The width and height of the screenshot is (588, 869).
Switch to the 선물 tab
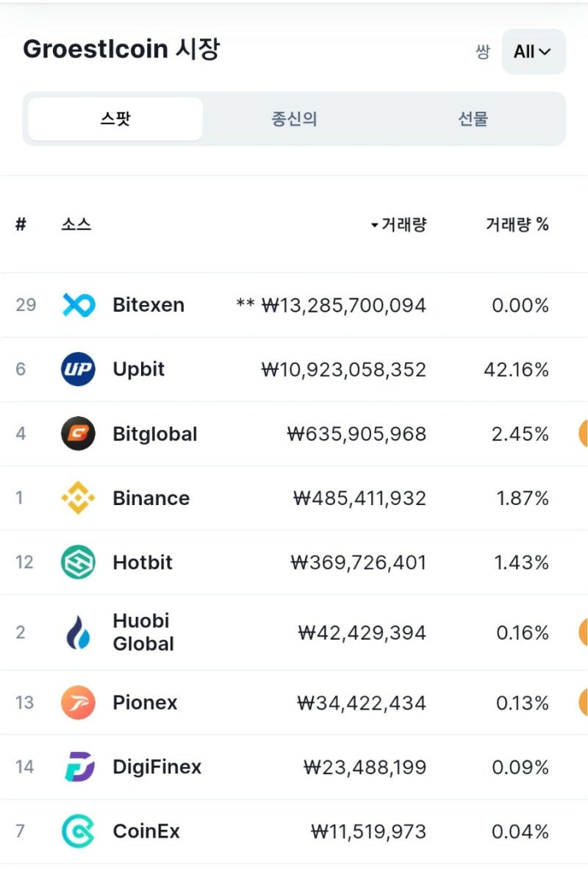473,119
